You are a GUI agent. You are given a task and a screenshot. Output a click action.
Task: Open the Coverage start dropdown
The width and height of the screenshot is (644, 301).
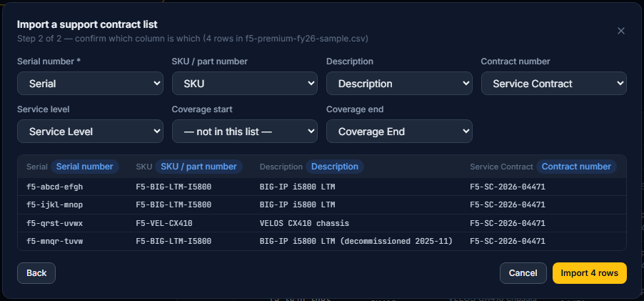click(x=245, y=131)
